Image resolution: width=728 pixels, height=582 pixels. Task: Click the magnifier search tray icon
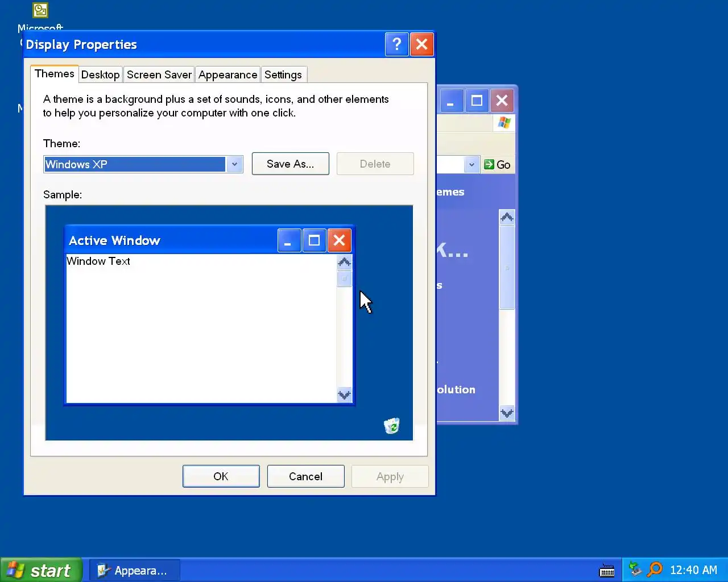655,569
